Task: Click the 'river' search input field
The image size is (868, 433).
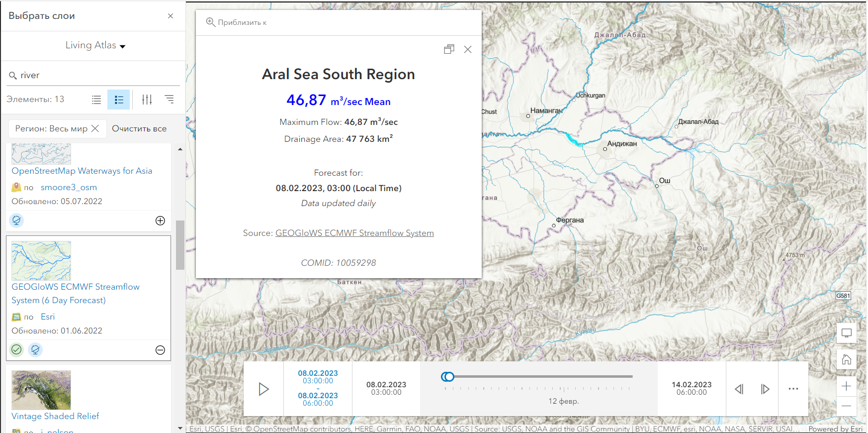Action: (x=97, y=75)
